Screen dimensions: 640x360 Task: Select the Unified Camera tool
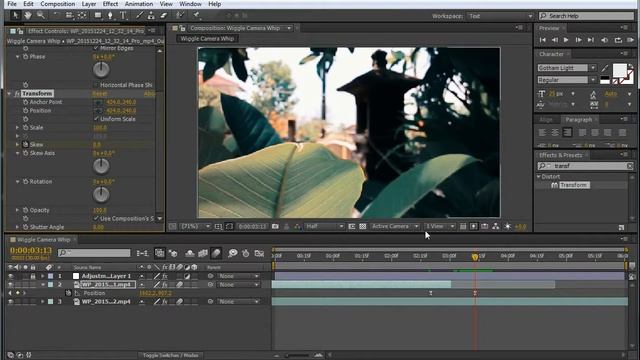tap(69, 16)
